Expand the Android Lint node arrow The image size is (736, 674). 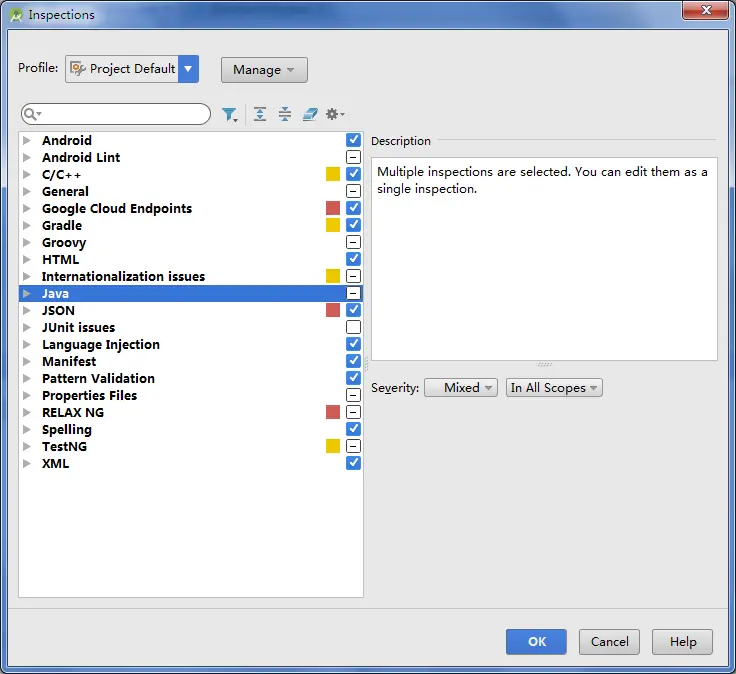(27, 157)
